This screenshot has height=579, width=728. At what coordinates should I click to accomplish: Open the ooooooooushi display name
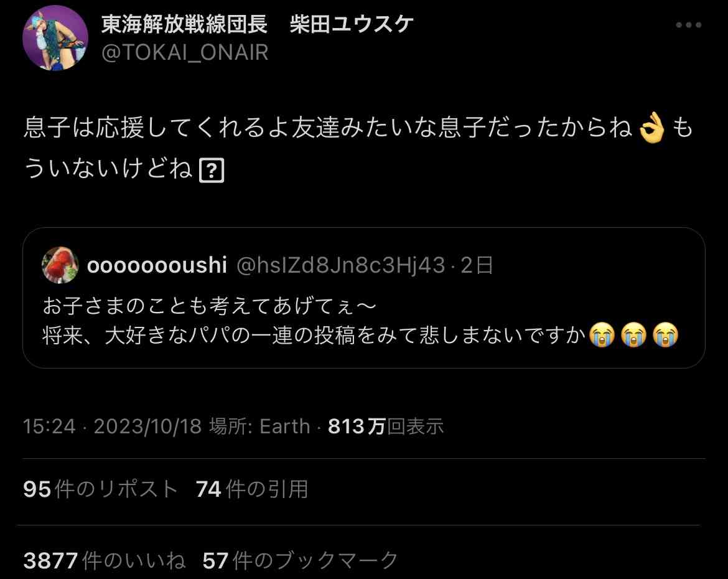[157, 265]
